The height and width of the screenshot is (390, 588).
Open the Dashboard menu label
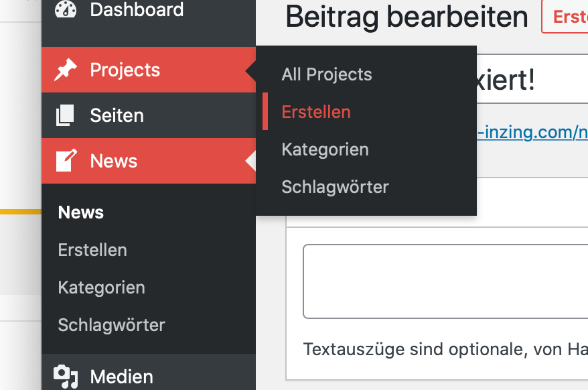point(137,9)
